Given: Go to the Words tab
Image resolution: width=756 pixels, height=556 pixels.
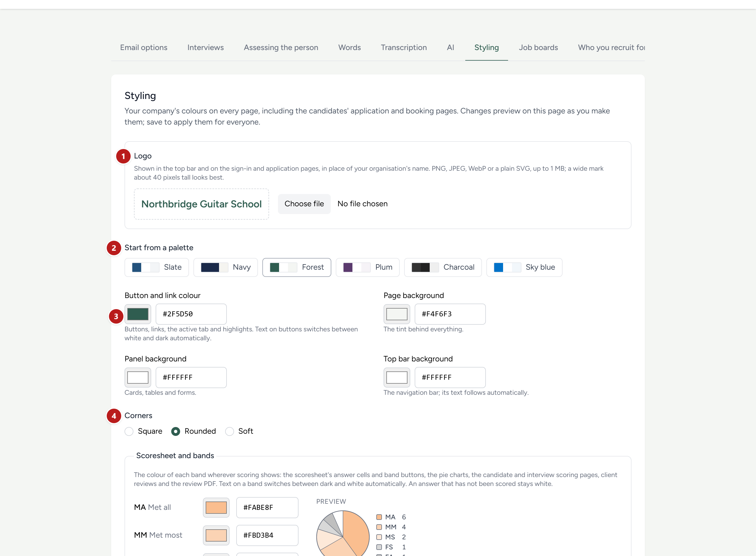Looking at the screenshot, I should [x=349, y=48].
